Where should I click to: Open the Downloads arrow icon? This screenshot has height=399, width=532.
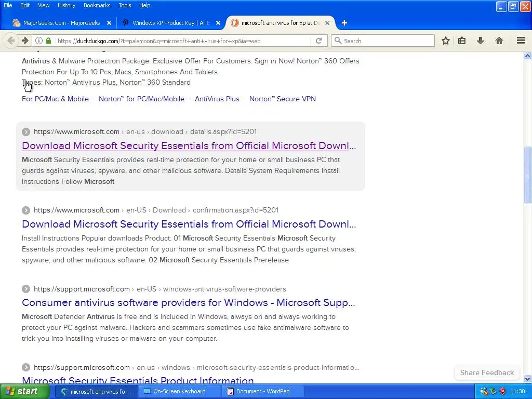481,41
